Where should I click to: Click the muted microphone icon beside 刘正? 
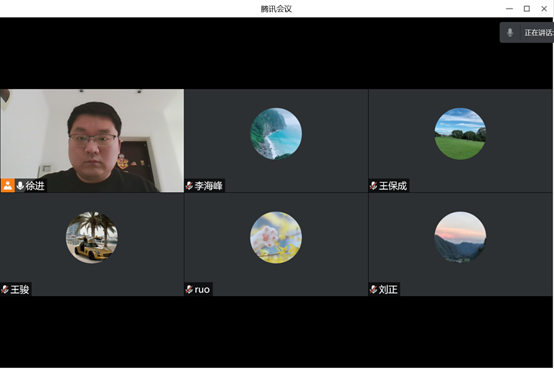coord(373,289)
